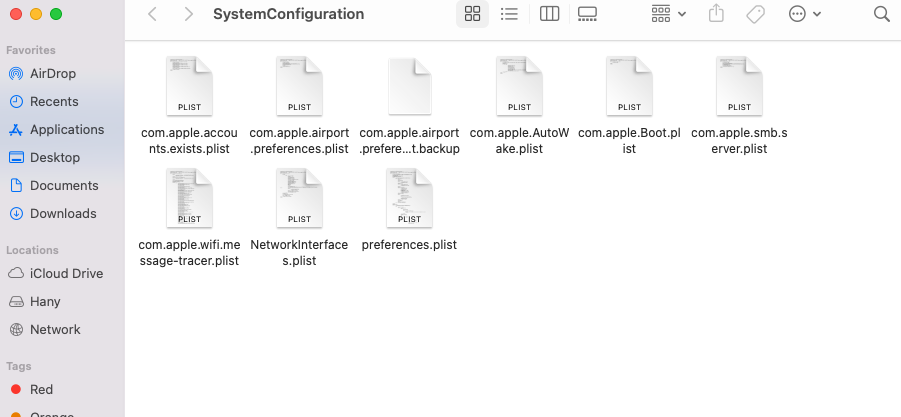
Task: Click the preferences.plist filename text
Action: coord(409,245)
